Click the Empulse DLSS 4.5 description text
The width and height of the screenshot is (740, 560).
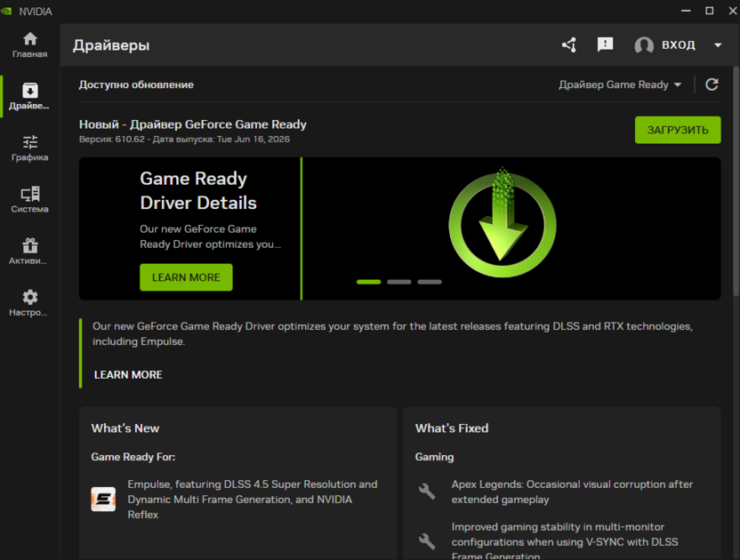point(253,500)
